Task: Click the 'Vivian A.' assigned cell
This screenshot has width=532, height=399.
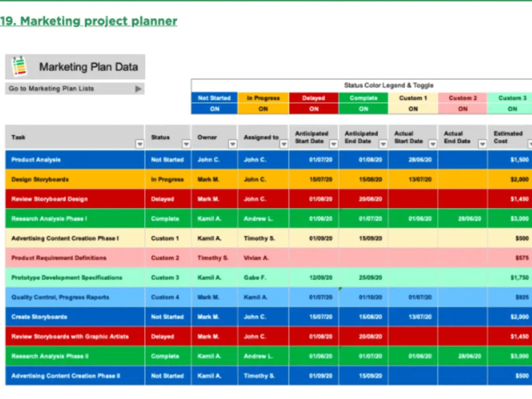Action: [x=263, y=258]
